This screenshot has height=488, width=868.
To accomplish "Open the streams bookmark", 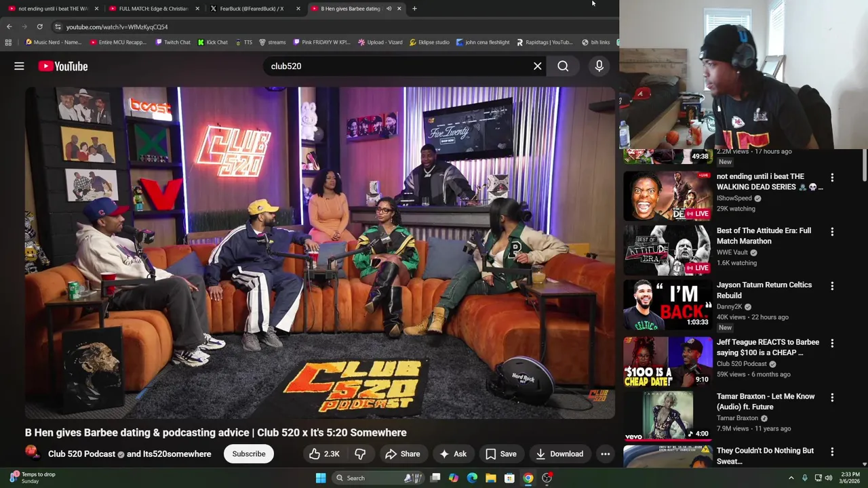I will point(272,42).
